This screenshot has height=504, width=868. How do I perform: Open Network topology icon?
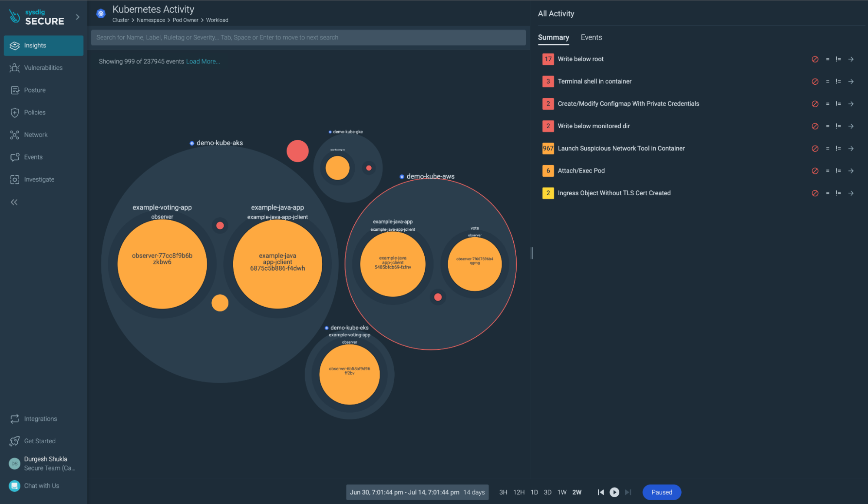coord(15,135)
